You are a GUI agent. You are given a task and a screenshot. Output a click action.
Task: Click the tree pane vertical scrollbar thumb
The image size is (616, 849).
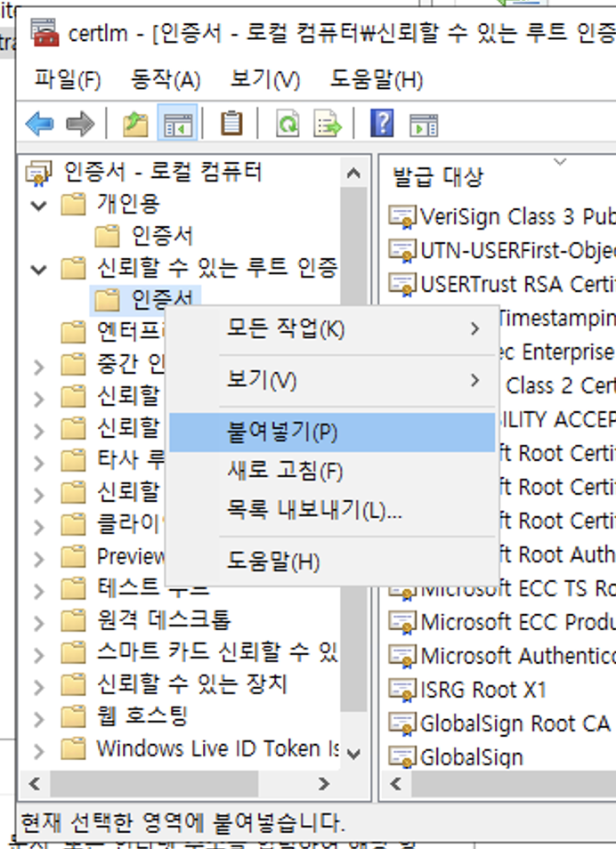point(353,449)
